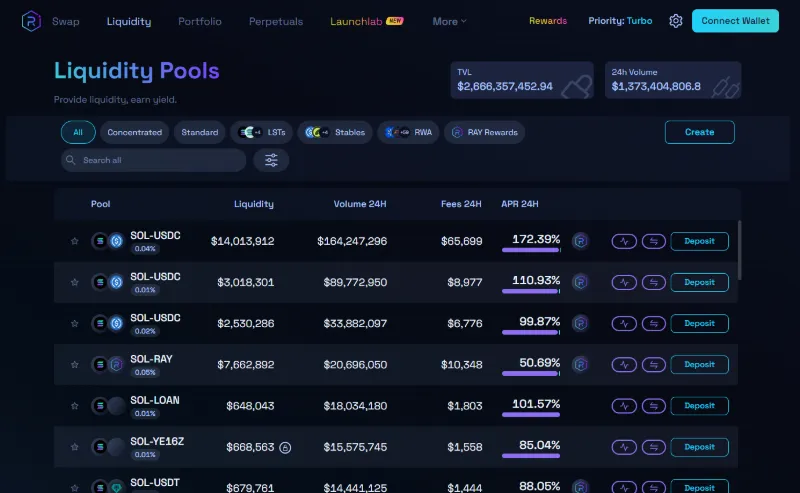Favorite the SOL-RAY pool star

pos(74,364)
